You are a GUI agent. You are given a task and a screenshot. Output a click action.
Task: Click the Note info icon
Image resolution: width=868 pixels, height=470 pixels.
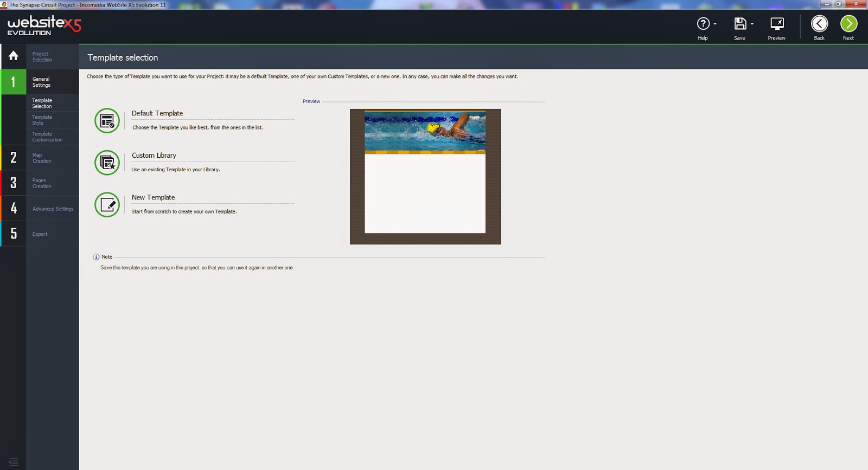[x=96, y=257]
